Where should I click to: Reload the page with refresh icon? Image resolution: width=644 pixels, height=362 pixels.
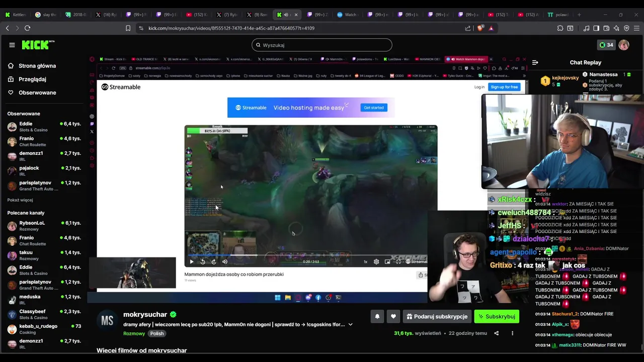[27, 28]
